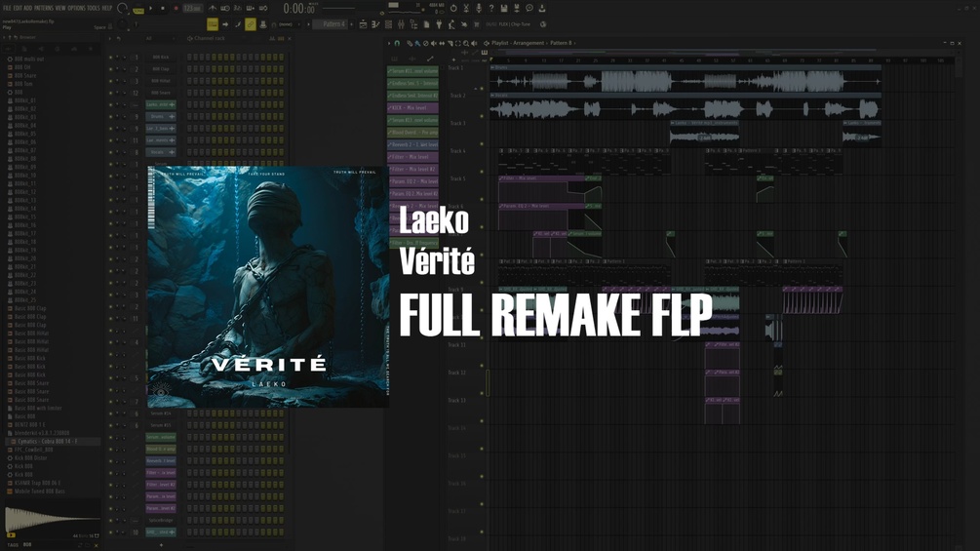Select the Playlist playback speaker tool

tap(474, 43)
